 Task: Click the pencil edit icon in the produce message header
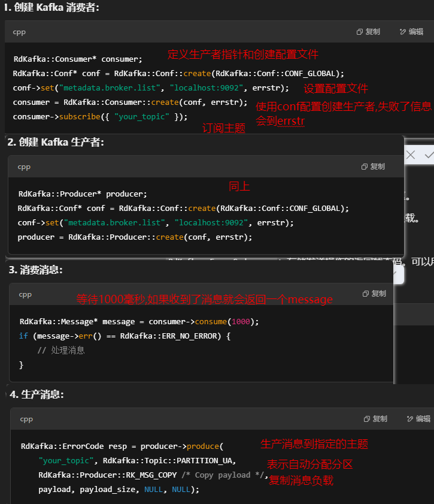pyautogui.click(x=410, y=419)
